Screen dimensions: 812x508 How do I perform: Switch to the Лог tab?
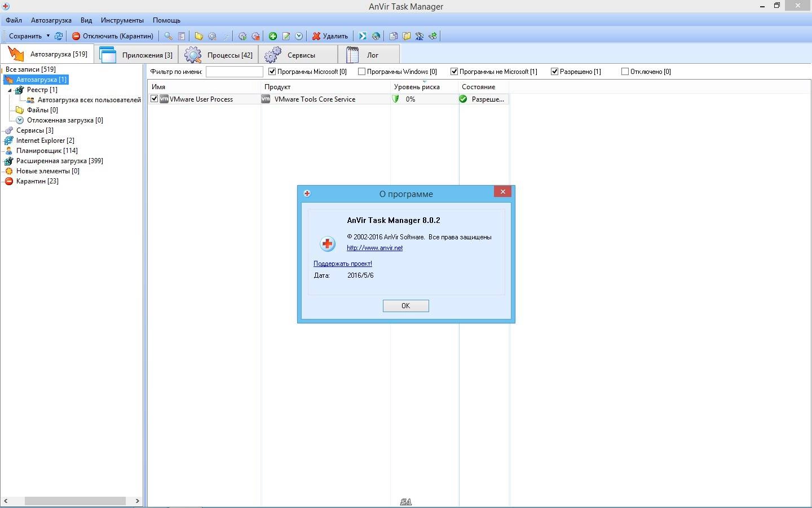coord(369,55)
